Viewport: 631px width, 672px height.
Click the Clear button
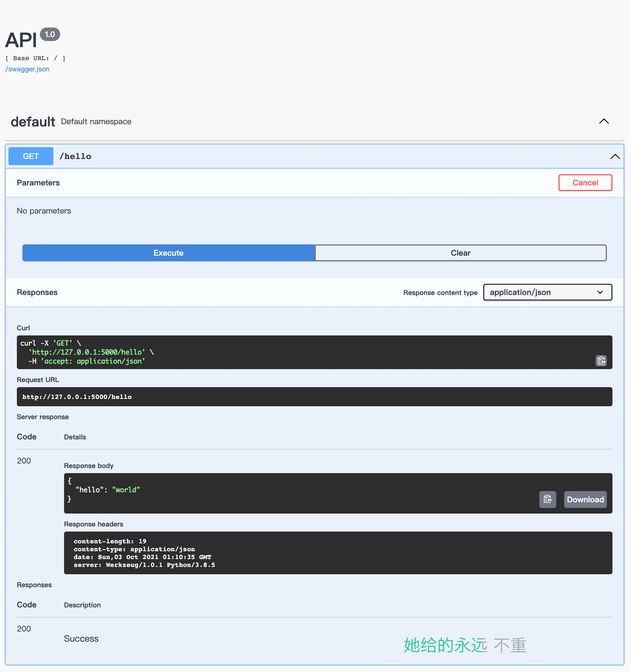tap(460, 253)
